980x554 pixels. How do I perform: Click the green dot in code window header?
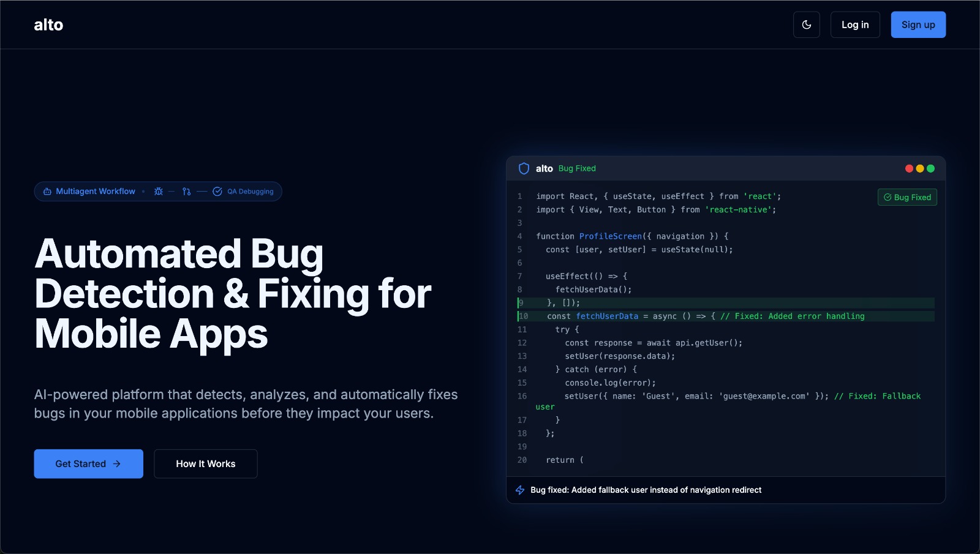coord(930,168)
